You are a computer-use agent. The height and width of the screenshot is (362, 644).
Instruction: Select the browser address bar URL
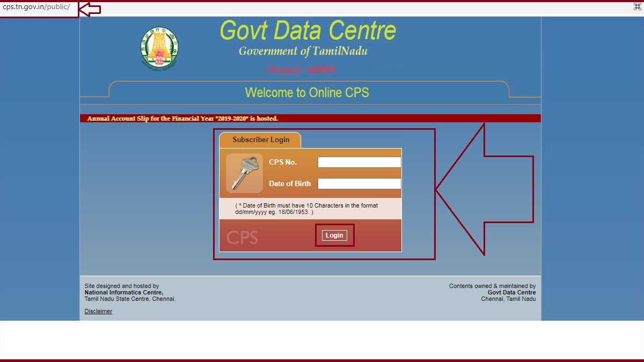35,8
